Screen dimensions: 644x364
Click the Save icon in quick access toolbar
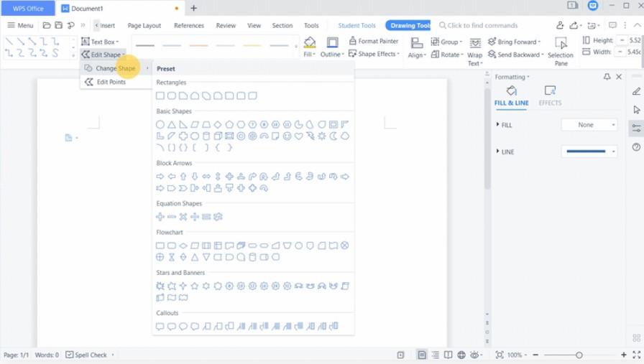click(59, 25)
